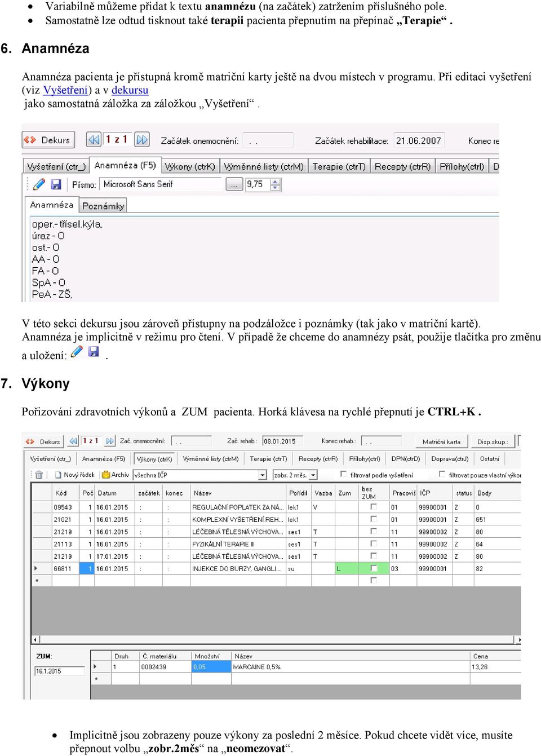Viewport: 541px width, 756px height.
Task: Open Výkony (ctrK) tab in upper screenshot
Action: [x=190, y=166]
